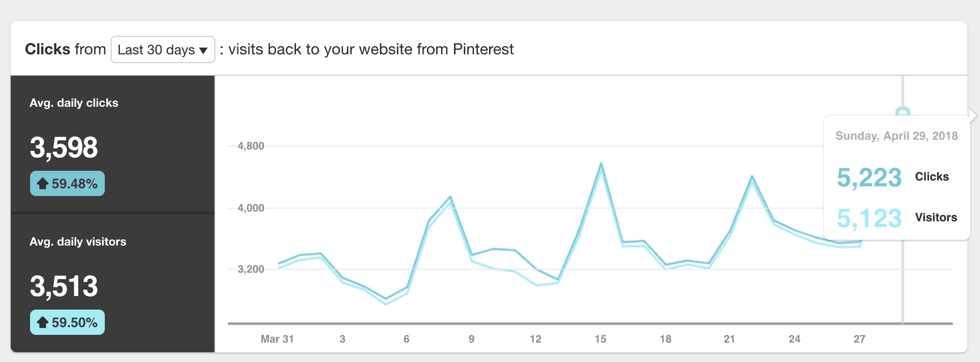Image resolution: width=980 pixels, height=362 pixels.
Task: Select the 59.48% clicks change badge
Action: click(x=67, y=183)
